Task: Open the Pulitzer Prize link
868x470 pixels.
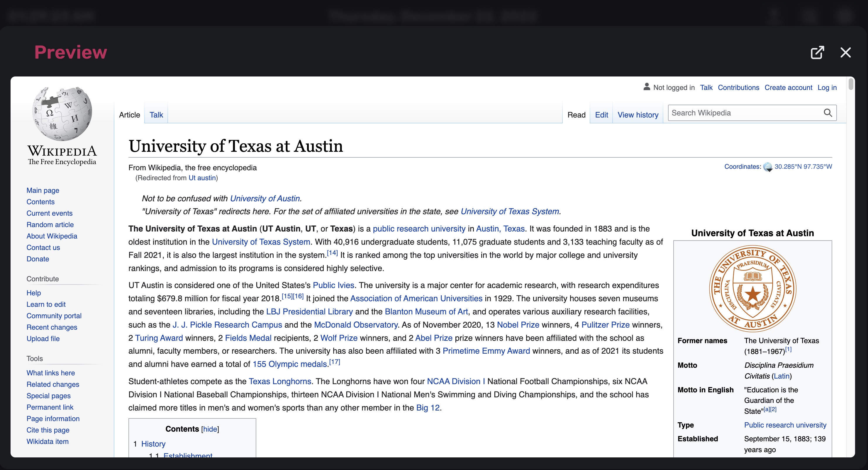Action: pos(606,325)
